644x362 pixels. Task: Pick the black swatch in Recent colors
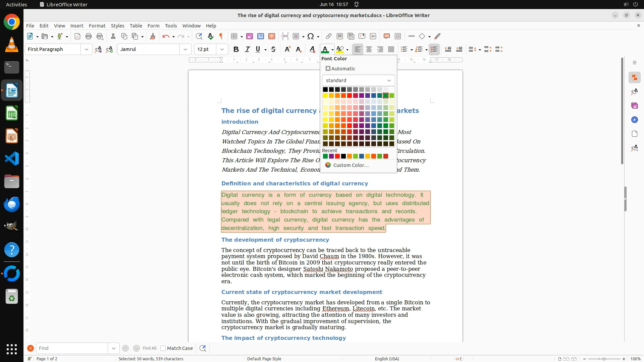[343, 156]
